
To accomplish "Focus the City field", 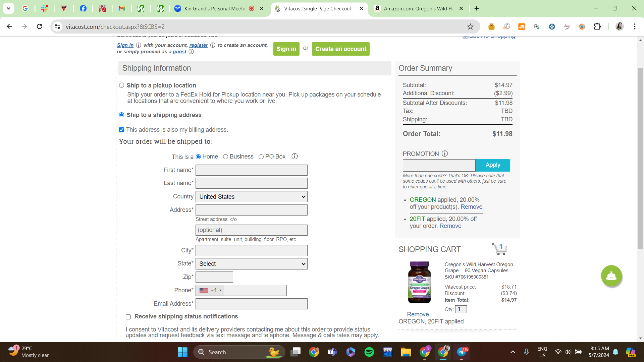I will pos(252,250).
